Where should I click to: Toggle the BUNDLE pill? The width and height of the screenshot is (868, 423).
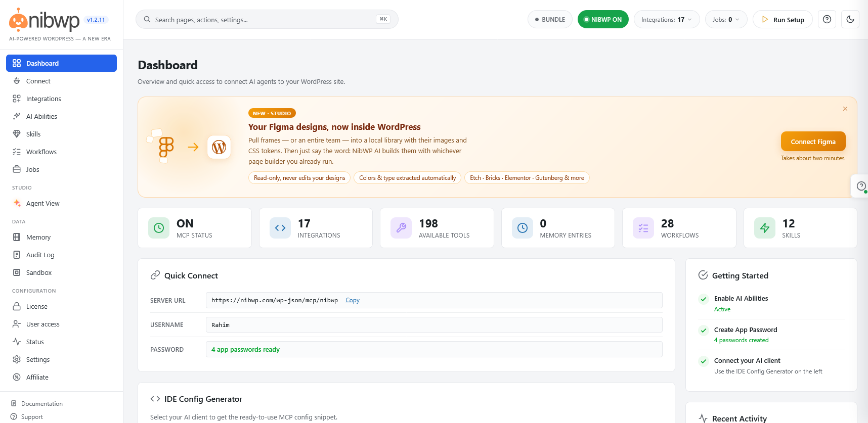coord(550,20)
